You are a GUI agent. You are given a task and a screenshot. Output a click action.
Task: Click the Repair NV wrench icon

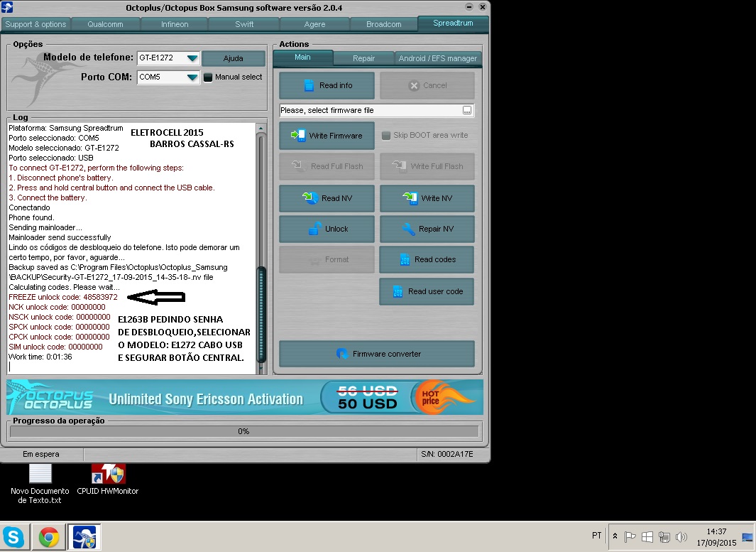(x=409, y=229)
